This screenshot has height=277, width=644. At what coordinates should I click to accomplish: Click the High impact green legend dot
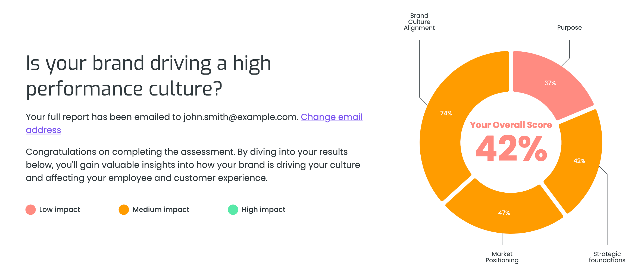point(233,210)
